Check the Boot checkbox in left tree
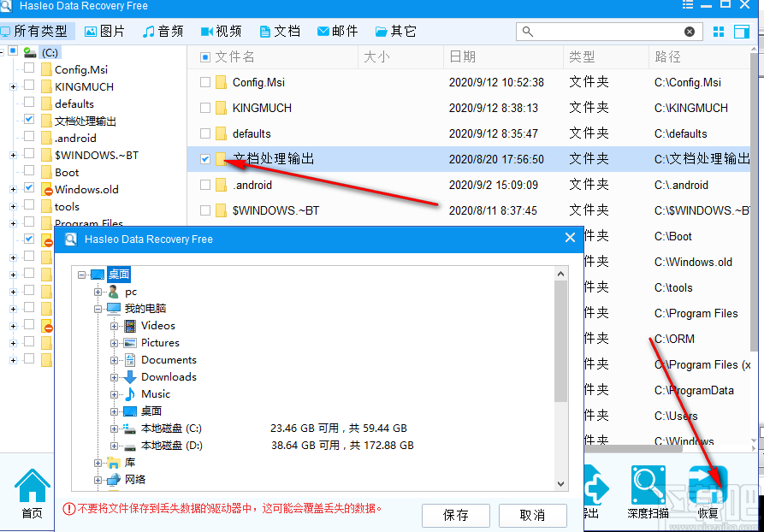The height and width of the screenshot is (532, 764). tap(29, 170)
